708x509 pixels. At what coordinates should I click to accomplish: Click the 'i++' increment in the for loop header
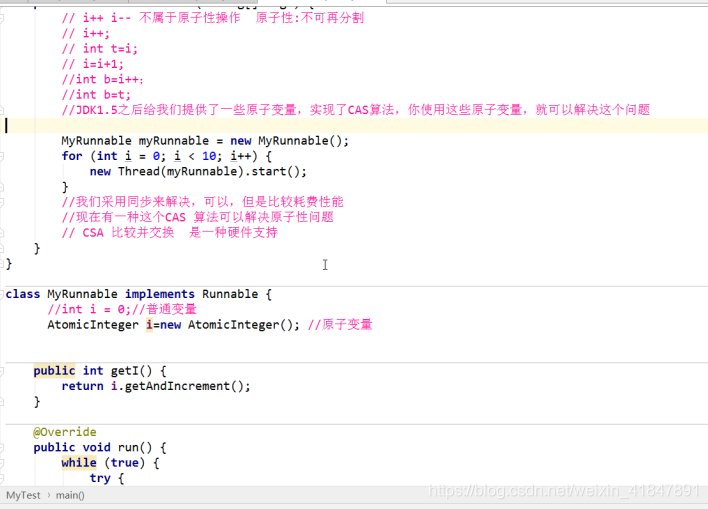[241, 156]
